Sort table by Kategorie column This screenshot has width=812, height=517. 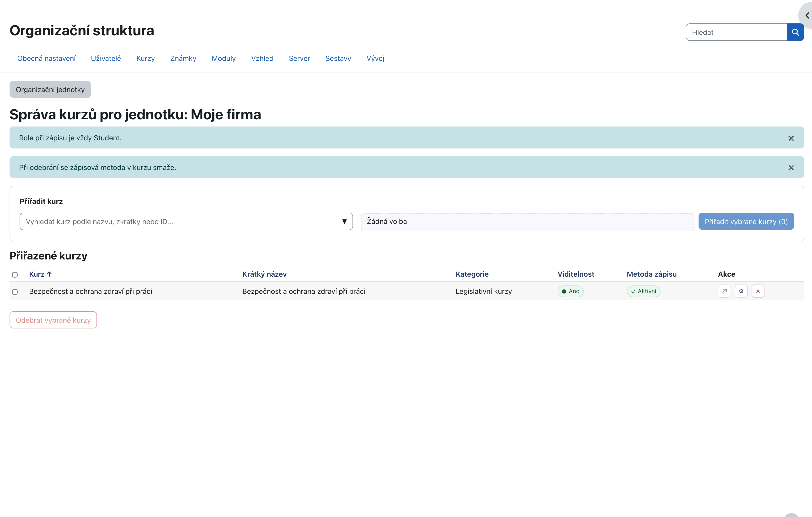(x=472, y=274)
